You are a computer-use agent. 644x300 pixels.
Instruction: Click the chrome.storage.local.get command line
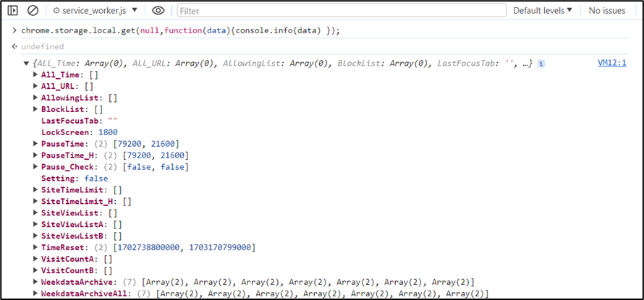click(x=181, y=31)
